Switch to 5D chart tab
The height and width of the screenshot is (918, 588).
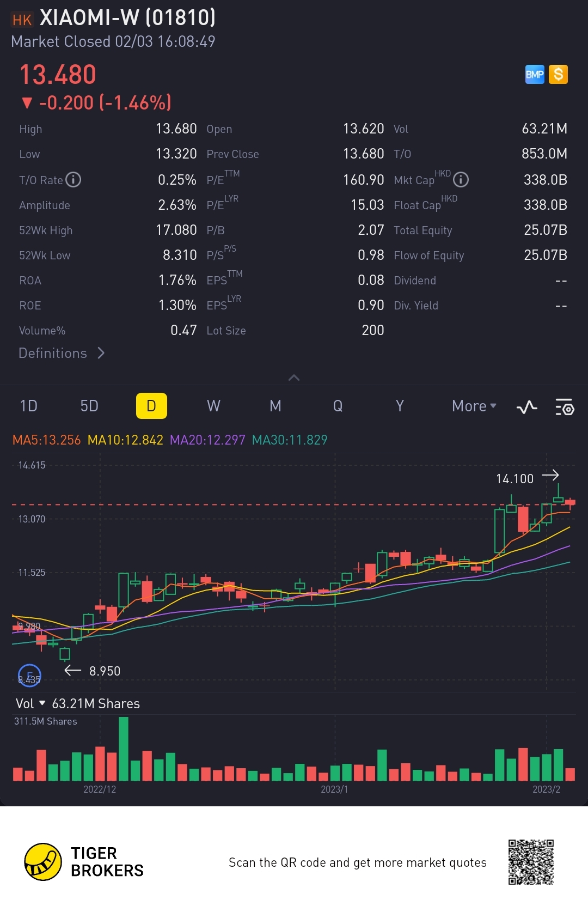pos(89,406)
